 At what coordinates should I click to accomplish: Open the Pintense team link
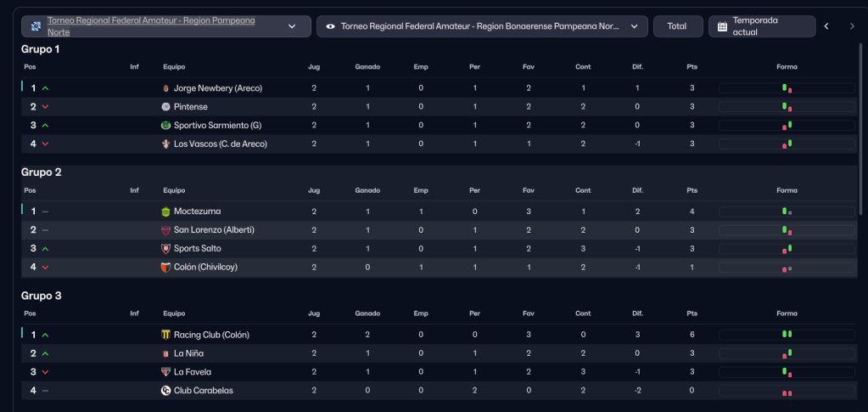click(190, 107)
